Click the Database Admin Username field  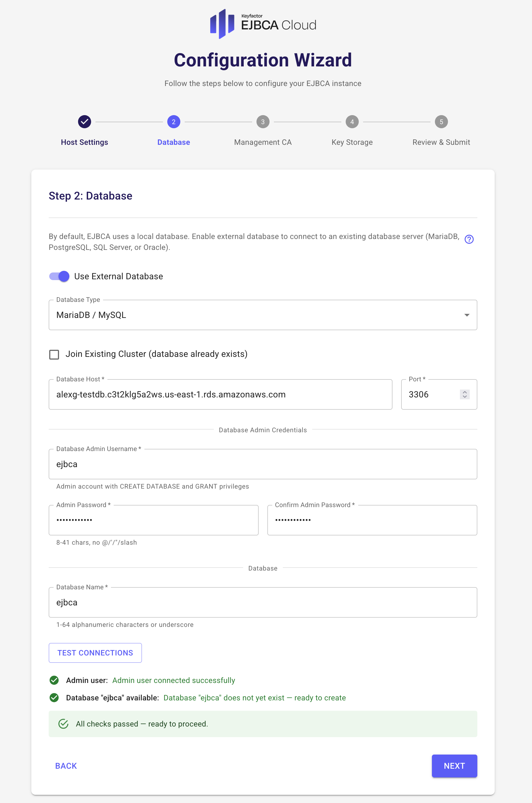[x=263, y=464]
